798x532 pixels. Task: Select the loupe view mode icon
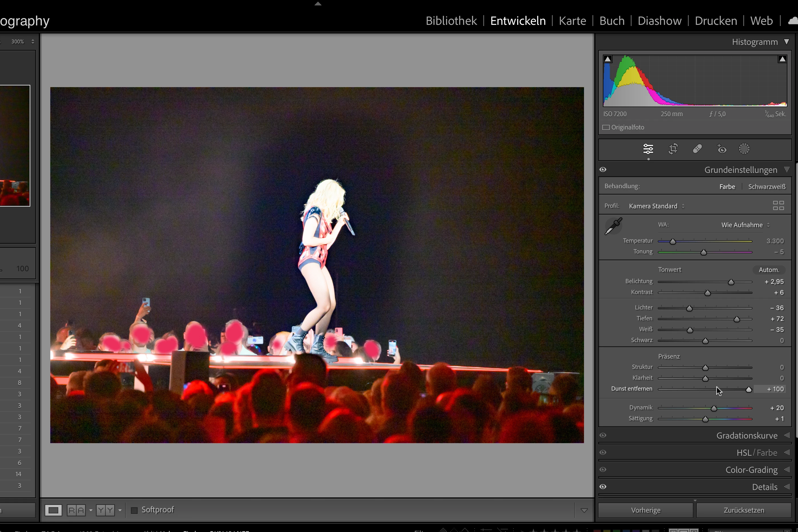pos(54,510)
